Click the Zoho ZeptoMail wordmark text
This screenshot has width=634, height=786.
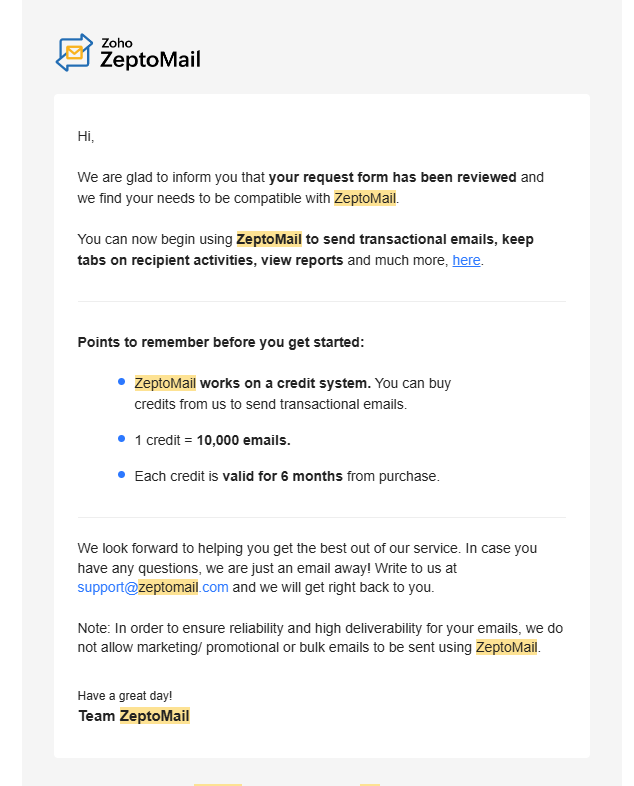pos(150,53)
